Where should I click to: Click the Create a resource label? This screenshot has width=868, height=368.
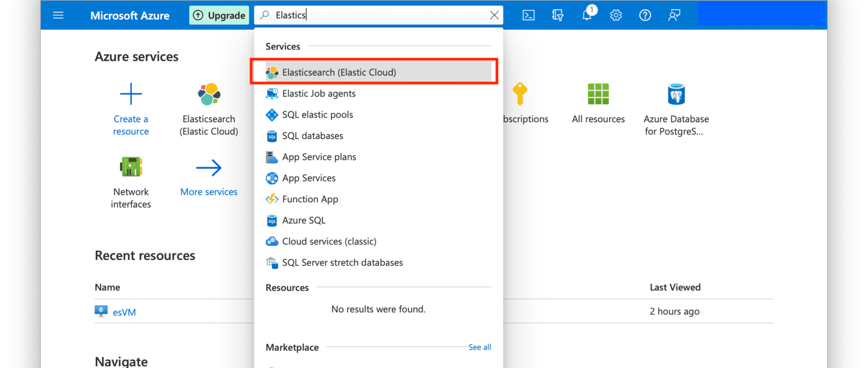(131, 125)
